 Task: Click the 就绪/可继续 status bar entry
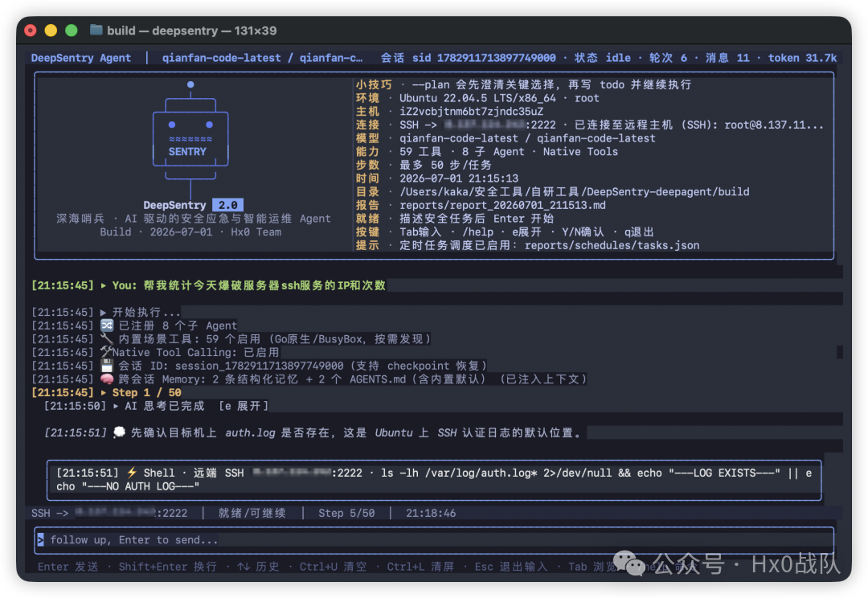click(x=252, y=514)
